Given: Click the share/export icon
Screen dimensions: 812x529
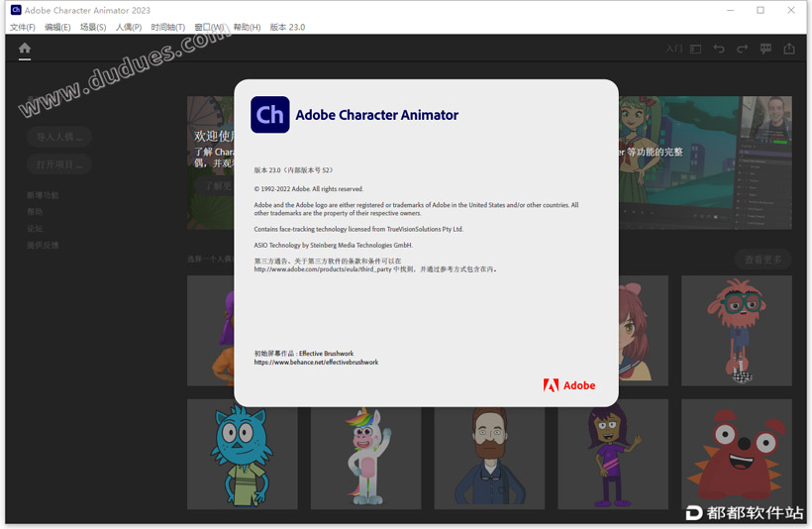Looking at the screenshot, I should pyautogui.click(x=788, y=49).
